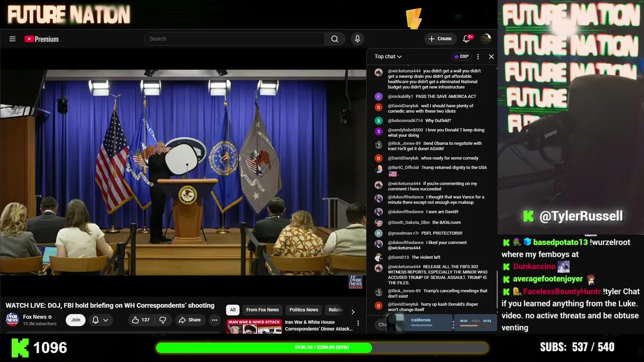The image size is (644, 362).
Task: Click the Dunkaccino username in Kick chat
Action: 534,266
